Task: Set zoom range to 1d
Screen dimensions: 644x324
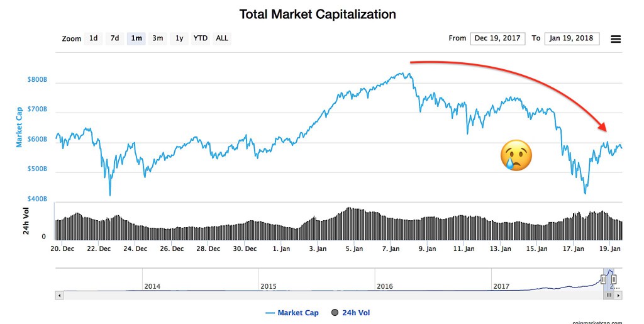Action: tap(93, 38)
